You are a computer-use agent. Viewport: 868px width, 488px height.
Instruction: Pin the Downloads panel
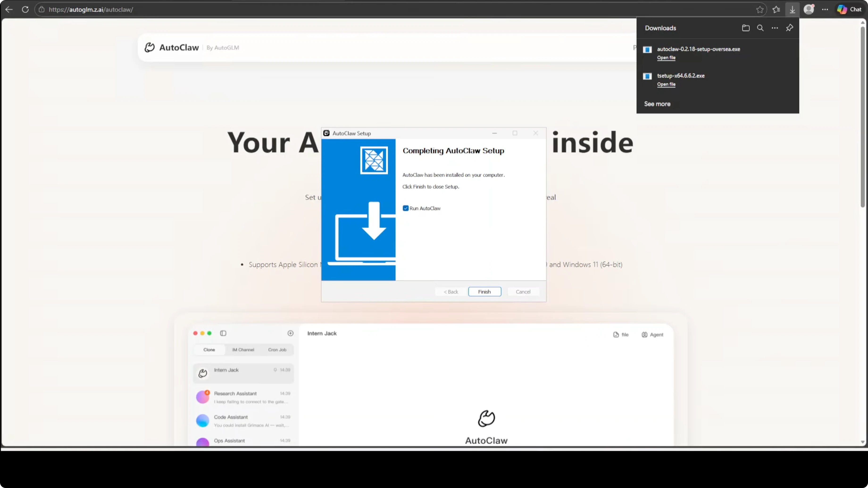(789, 28)
